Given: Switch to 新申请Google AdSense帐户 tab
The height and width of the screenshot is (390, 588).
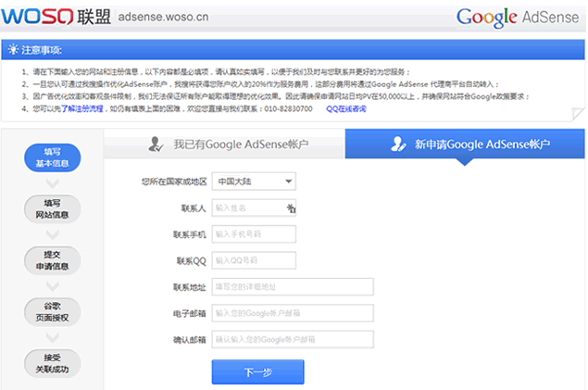Looking at the screenshot, I should 465,144.
